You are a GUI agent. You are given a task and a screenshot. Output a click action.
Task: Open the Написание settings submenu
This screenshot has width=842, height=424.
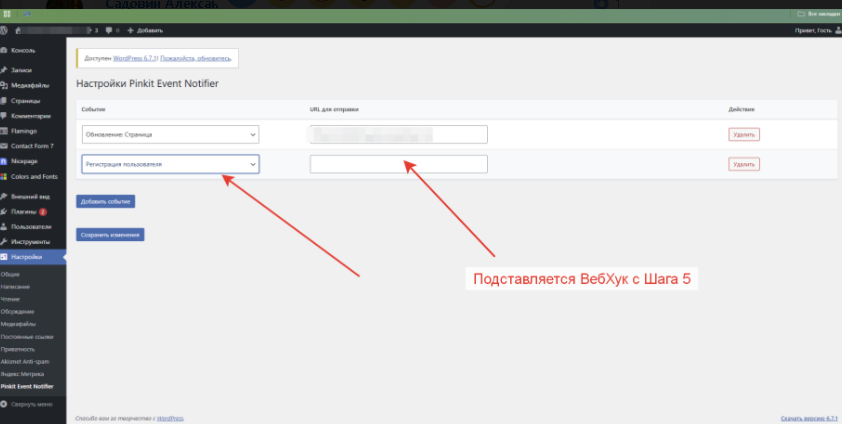coord(15,287)
